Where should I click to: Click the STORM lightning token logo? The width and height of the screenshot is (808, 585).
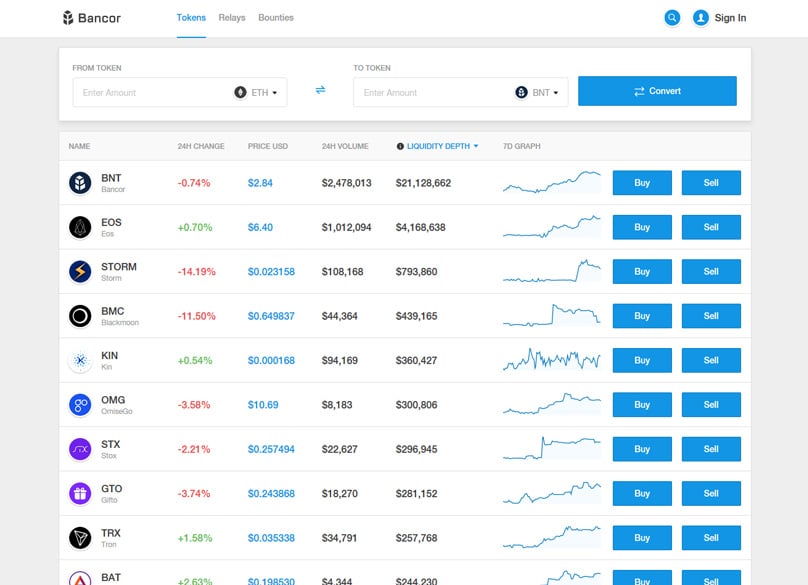[80, 271]
